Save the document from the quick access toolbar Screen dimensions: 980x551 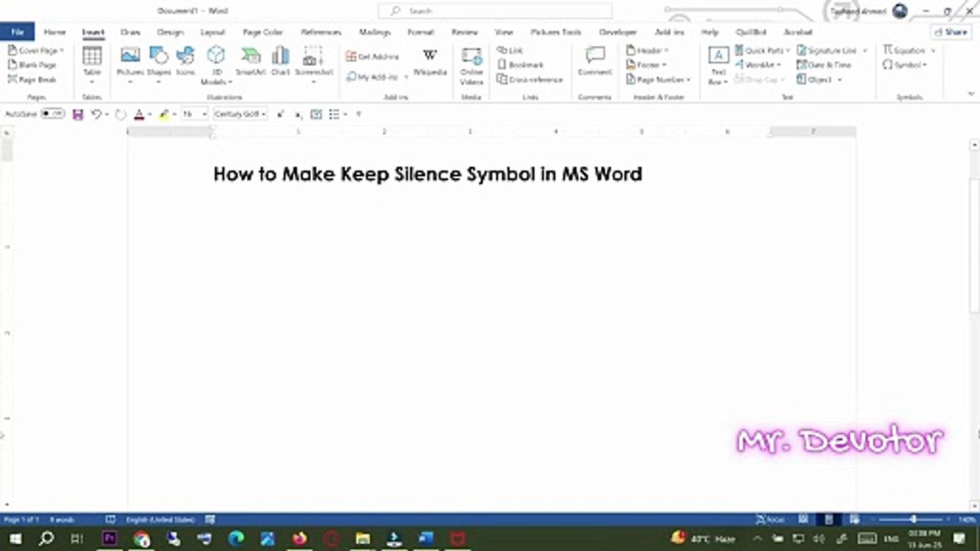[77, 114]
